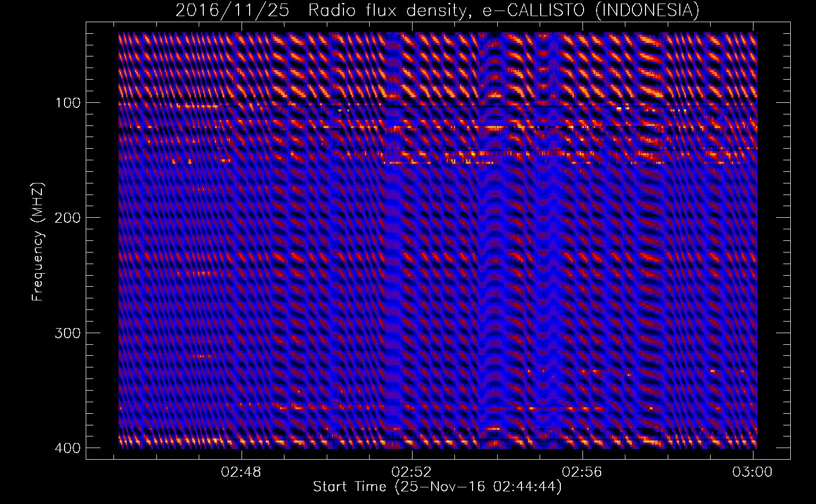
Task: Click the "Start Time (25-Nov-16 02:44:44)" label
Action: coord(437,487)
